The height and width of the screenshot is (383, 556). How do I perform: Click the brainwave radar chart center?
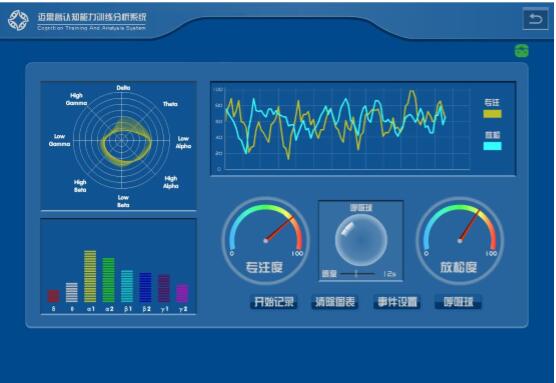pos(122,140)
